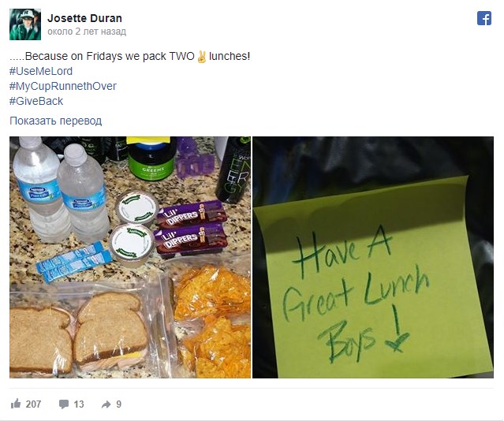
Task: Follow the #UseMeLord hashtag
Action: click(41, 71)
